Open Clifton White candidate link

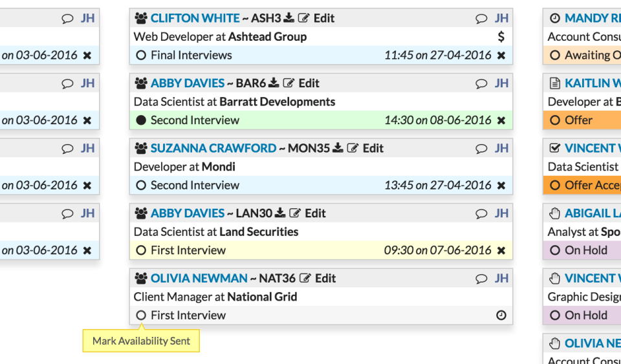coord(195,18)
